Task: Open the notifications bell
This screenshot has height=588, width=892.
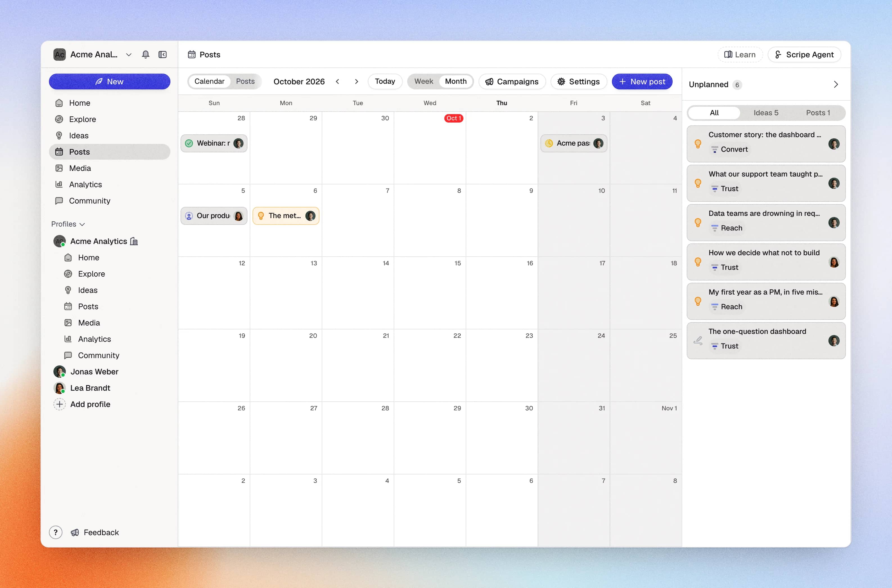Action: [146, 54]
